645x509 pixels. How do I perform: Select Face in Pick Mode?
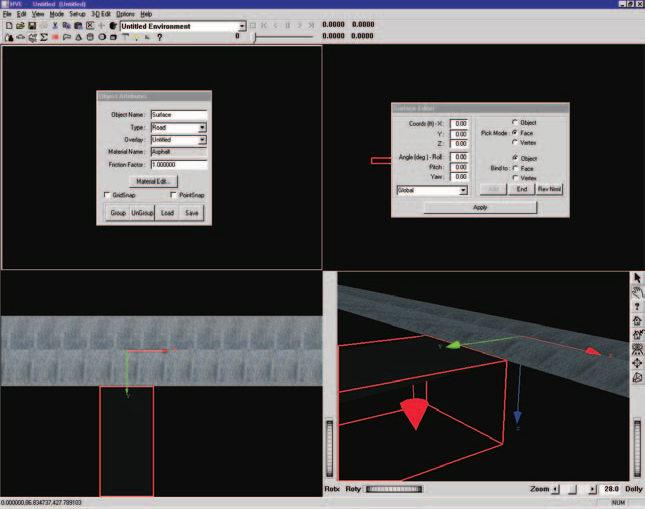515,132
